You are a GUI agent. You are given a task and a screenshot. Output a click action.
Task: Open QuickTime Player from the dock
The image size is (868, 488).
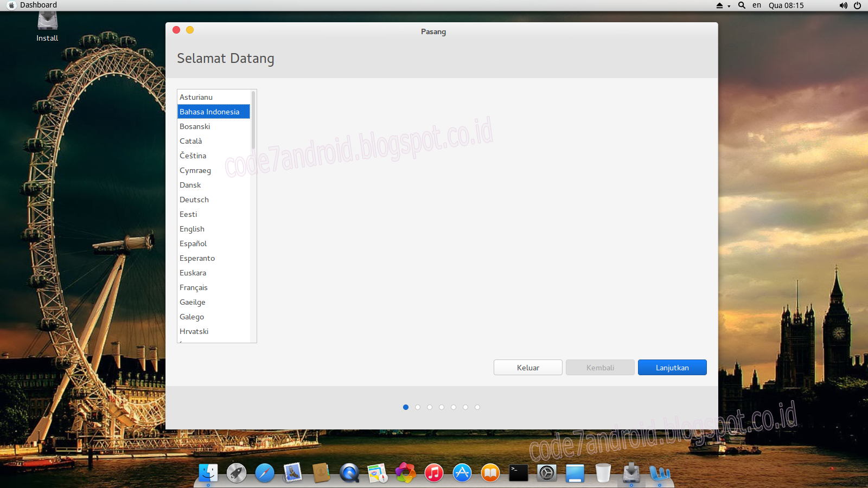click(x=349, y=472)
